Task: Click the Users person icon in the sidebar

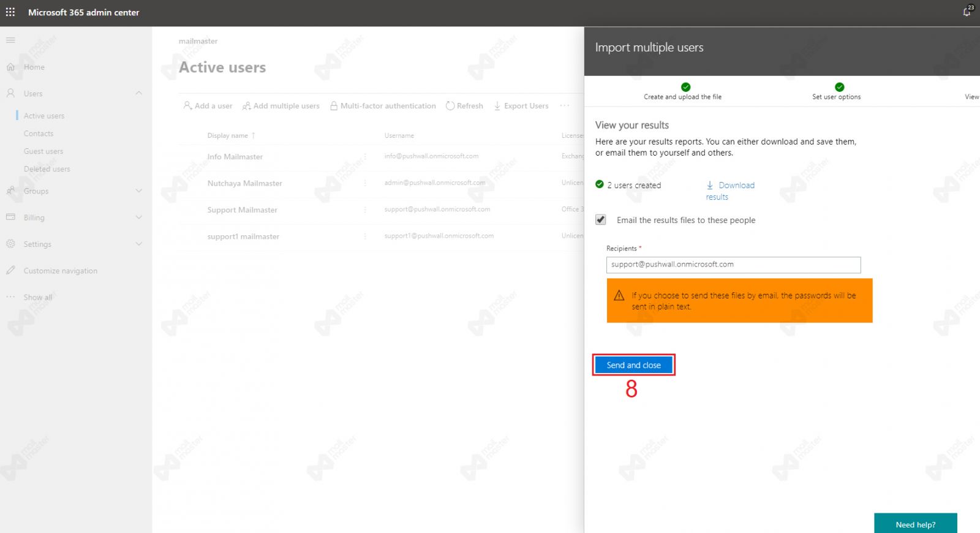Action: click(x=10, y=94)
